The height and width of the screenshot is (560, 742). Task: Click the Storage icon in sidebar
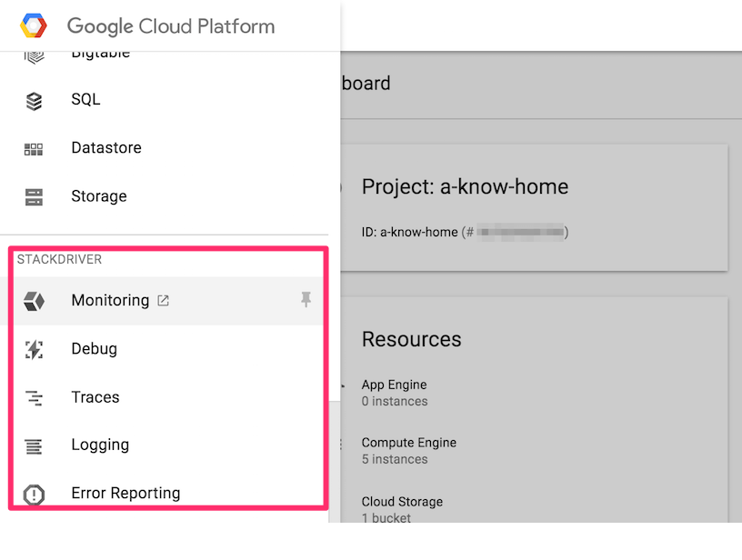[x=34, y=196]
